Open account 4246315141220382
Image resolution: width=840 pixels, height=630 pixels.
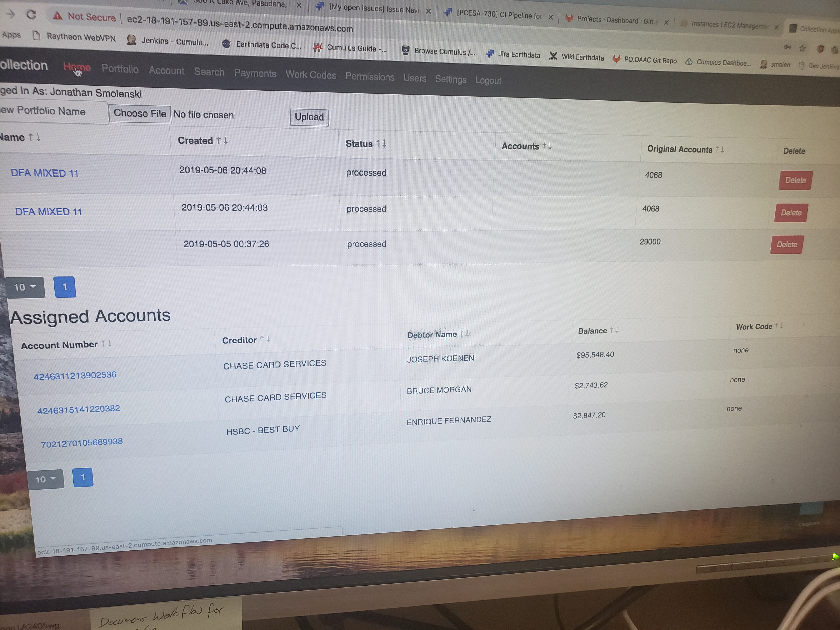[x=79, y=409]
